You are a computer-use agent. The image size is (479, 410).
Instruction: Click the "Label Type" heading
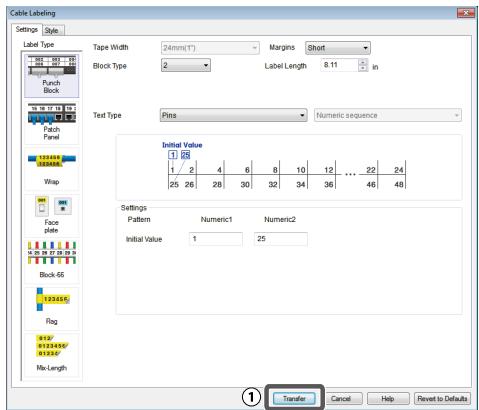tap(39, 44)
